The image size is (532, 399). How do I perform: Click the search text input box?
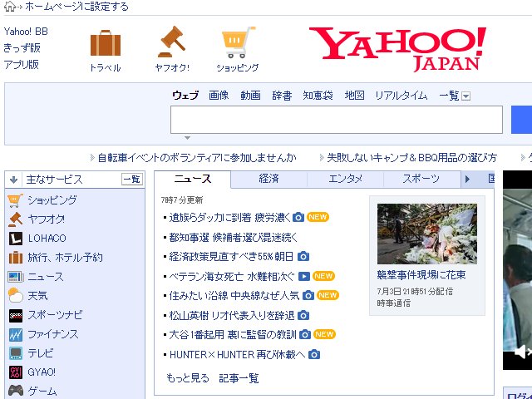(336, 120)
